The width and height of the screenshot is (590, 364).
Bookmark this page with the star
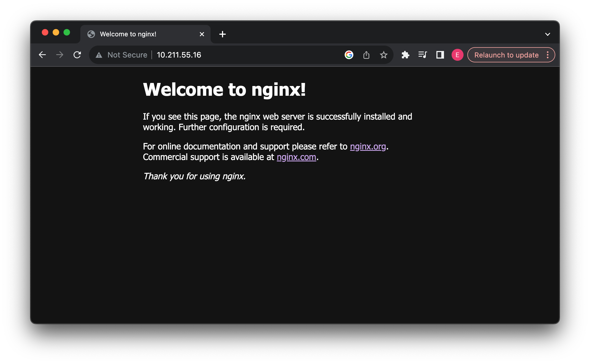tap(384, 55)
